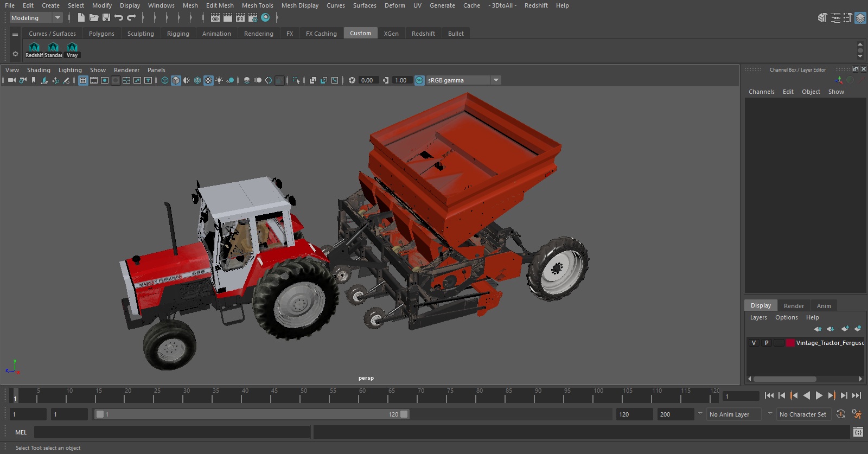868x454 pixels.
Task: Open the Mesh Tools menu
Action: (x=257, y=5)
